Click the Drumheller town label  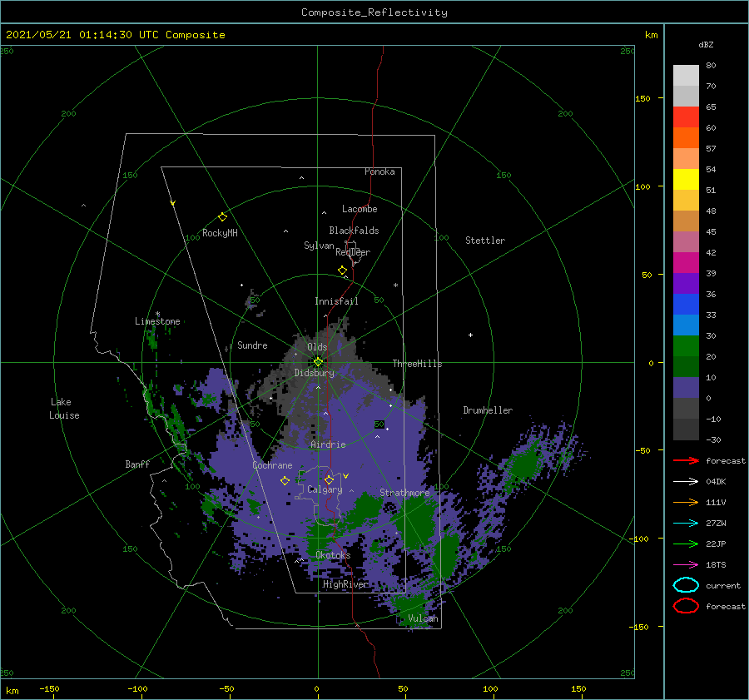click(488, 410)
